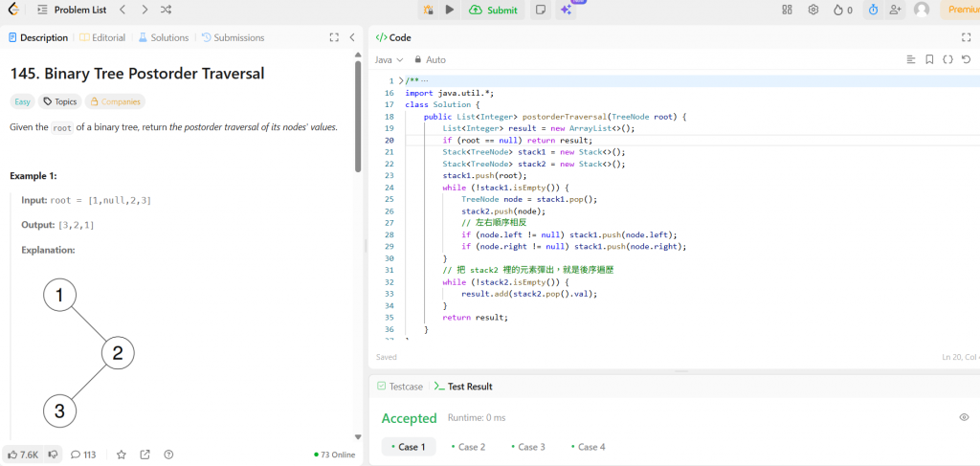Image resolution: width=980 pixels, height=466 pixels.
Task: Expand the folded comment on line 1
Action: point(401,81)
